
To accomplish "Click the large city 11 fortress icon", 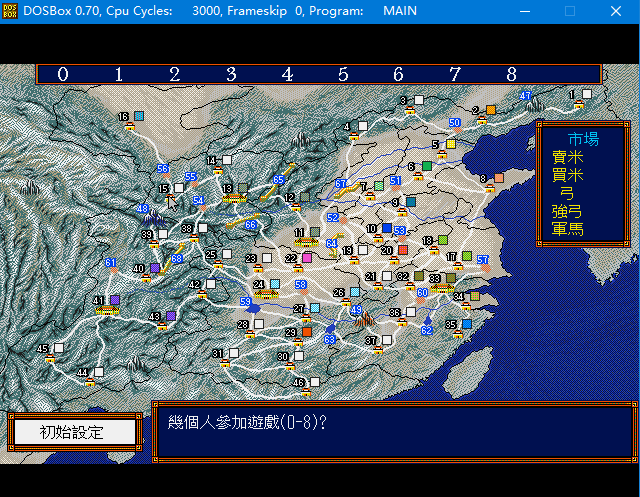I will tap(306, 242).
